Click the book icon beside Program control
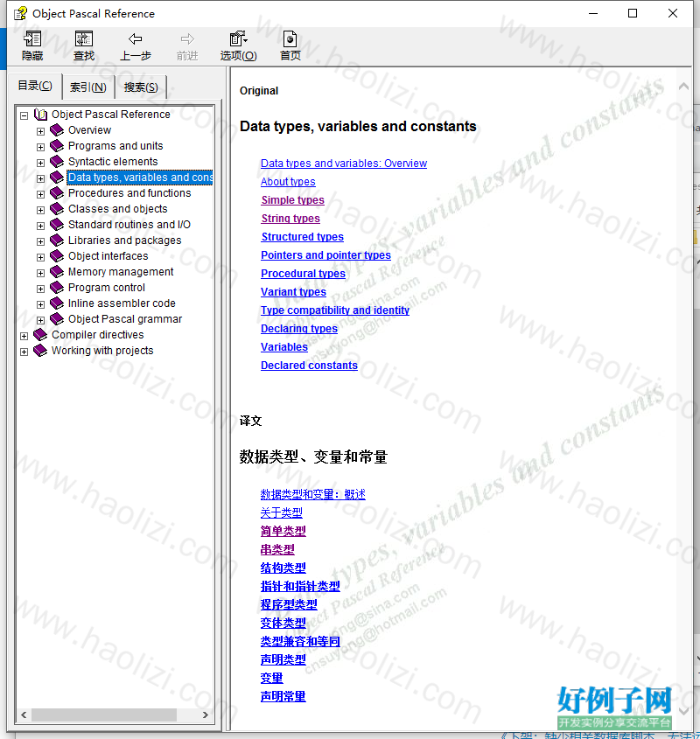 point(57,288)
